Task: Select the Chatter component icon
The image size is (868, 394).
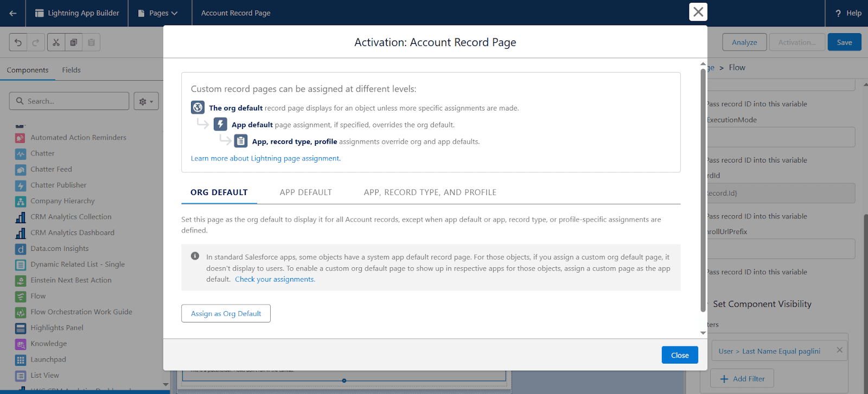Action: click(21, 153)
